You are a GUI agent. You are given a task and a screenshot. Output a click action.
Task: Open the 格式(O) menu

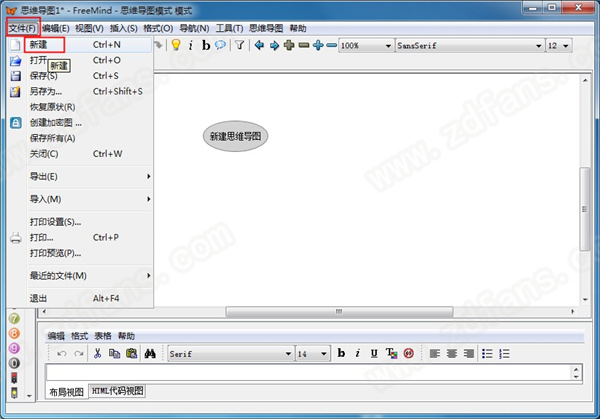158,28
